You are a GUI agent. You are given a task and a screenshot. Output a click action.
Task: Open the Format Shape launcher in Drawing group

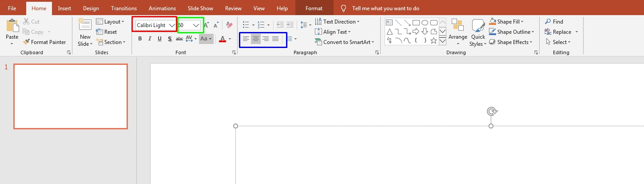point(536,52)
